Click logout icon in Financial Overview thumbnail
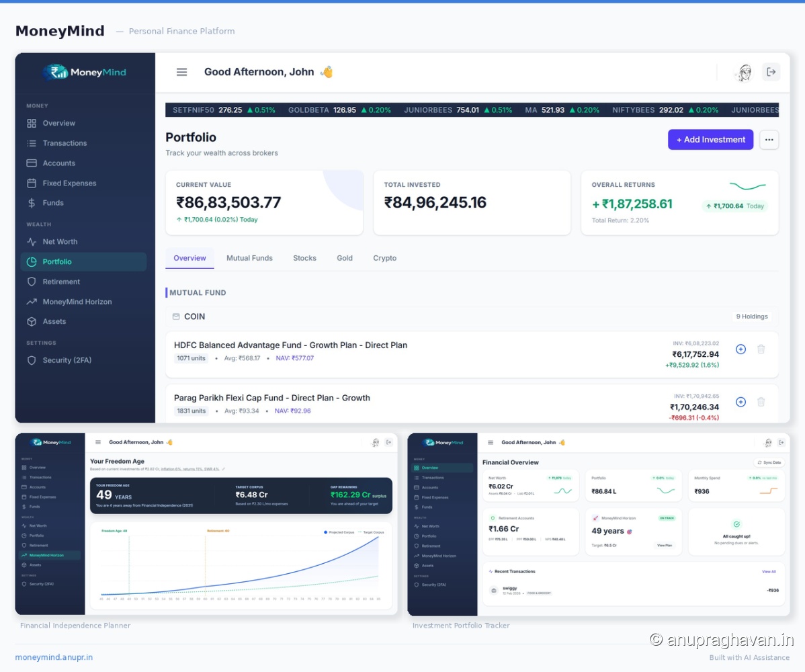Viewport: 805px width, 672px height. (781, 443)
